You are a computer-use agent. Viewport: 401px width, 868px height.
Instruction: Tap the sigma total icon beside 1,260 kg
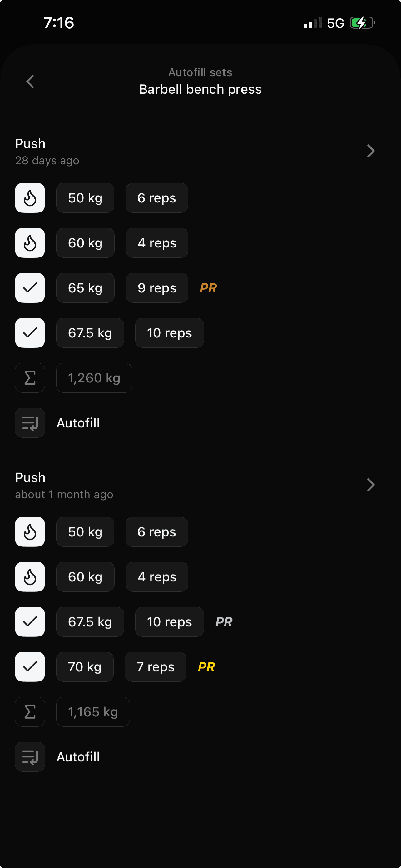pyautogui.click(x=30, y=378)
